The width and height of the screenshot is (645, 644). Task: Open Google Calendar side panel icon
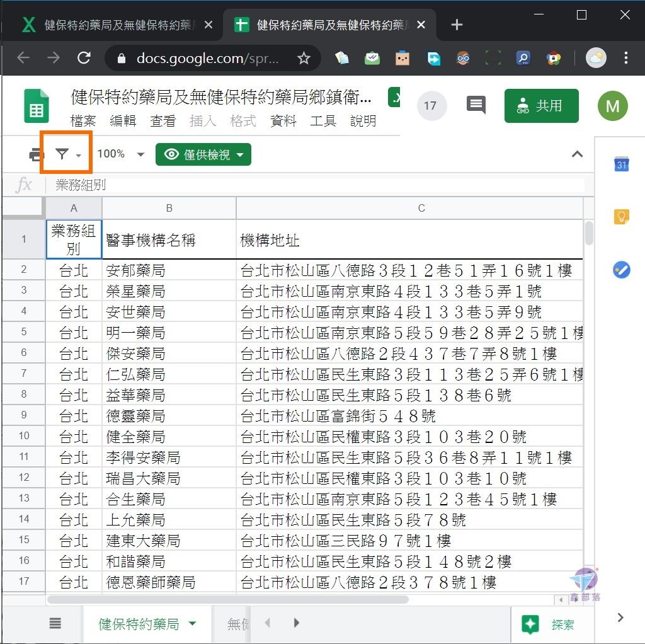(622, 164)
